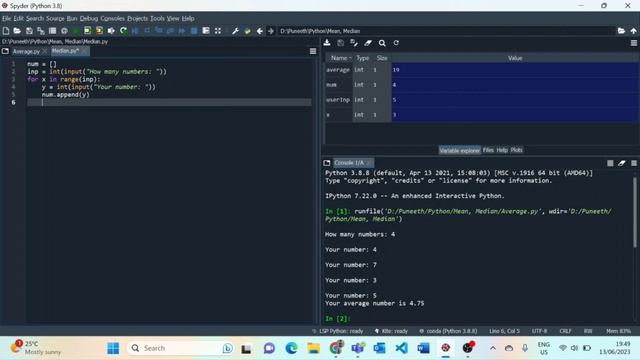Click LSP Python: ready status
Image resolution: width=640 pixels, height=360 pixels.
pyautogui.click(x=338, y=331)
